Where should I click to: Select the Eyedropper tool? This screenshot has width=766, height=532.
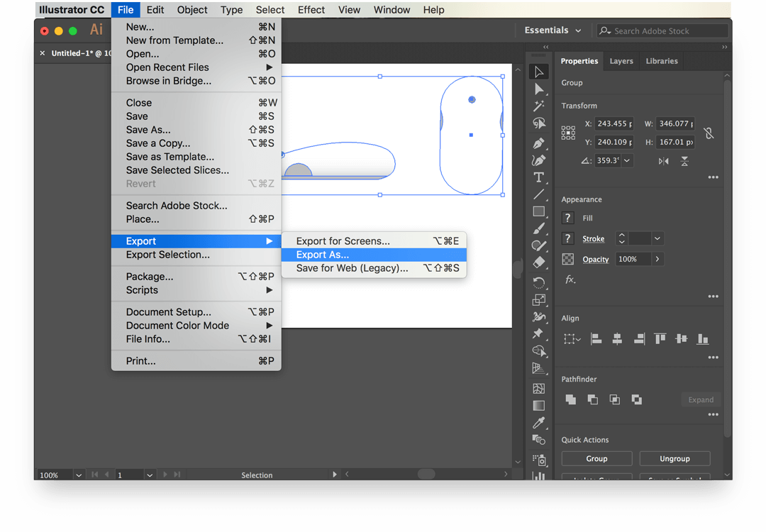tap(539, 423)
